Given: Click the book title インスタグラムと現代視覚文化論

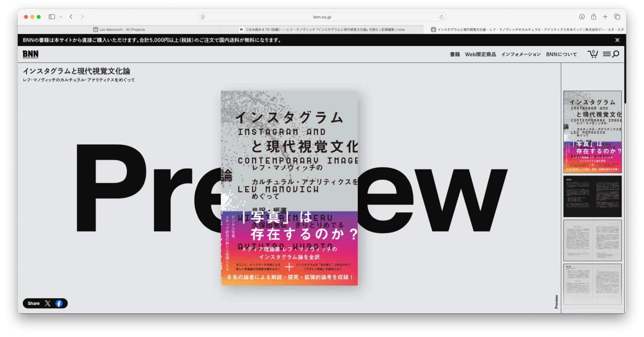Looking at the screenshot, I should [x=76, y=71].
